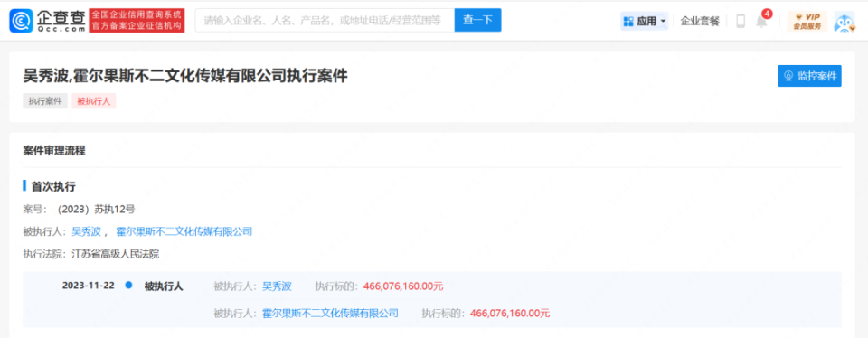Viewport: 868px width, 338px height.
Task: Select the company's 466,076,160.00元 amount
Action: pos(510,313)
